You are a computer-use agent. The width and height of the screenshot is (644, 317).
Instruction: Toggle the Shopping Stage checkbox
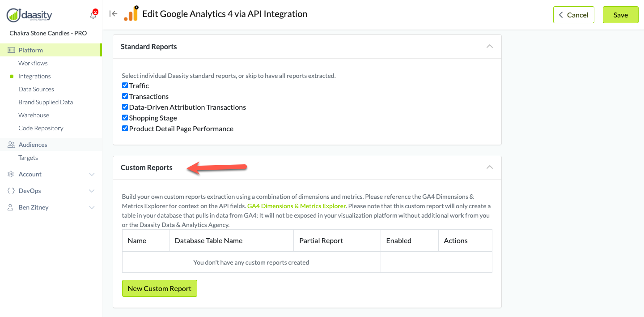coord(125,118)
